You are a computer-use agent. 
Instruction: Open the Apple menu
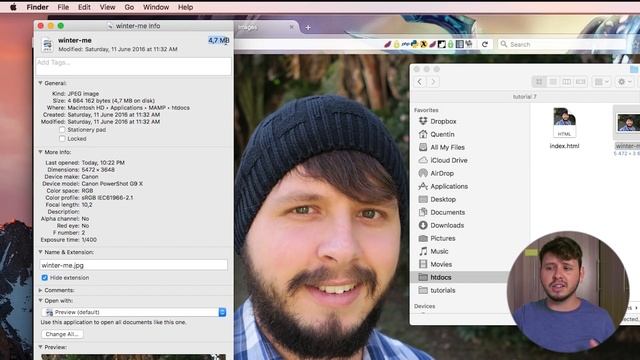click(13, 7)
